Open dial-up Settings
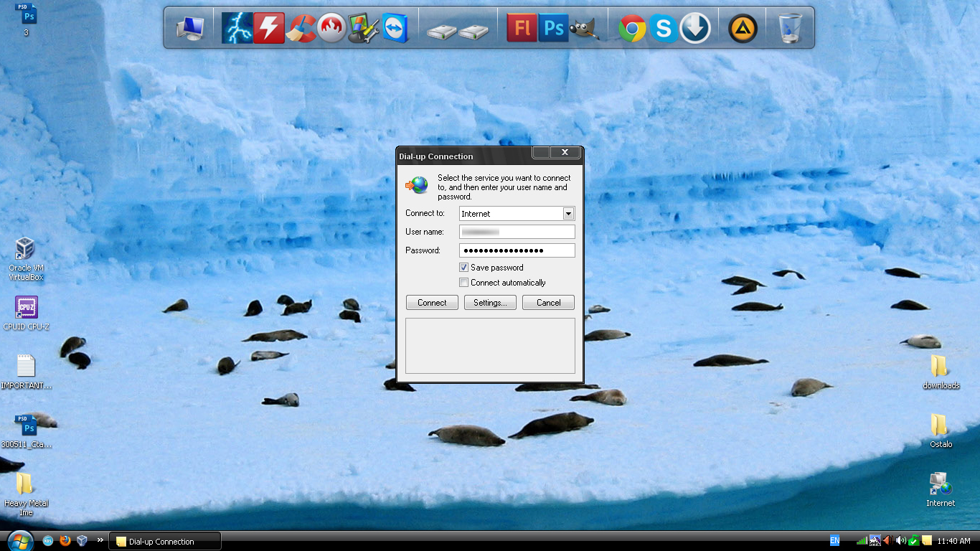This screenshot has width=980, height=551. [490, 303]
